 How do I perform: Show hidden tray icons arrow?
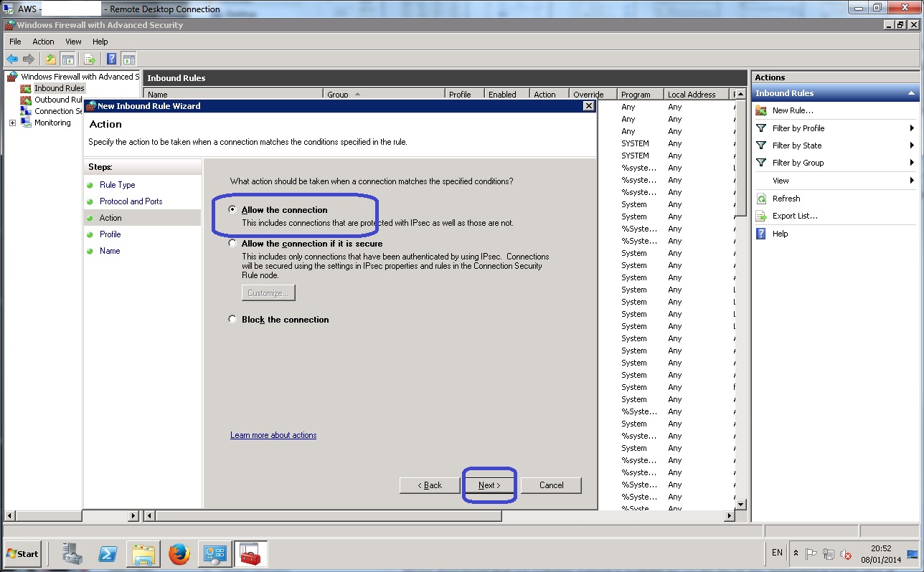click(x=796, y=553)
